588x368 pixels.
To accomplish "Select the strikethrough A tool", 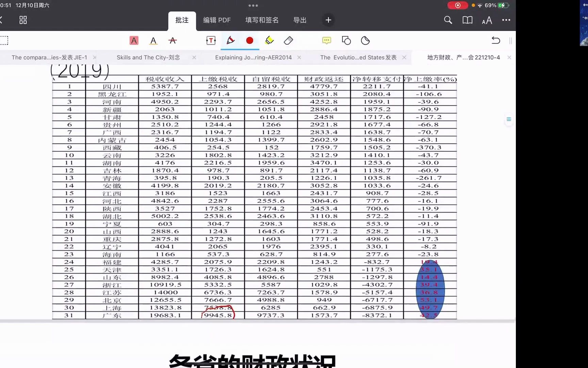I will pos(173,41).
